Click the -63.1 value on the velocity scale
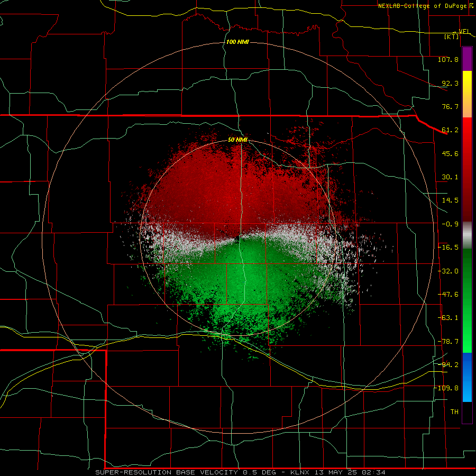This screenshot has height=476, width=476. 448,318
